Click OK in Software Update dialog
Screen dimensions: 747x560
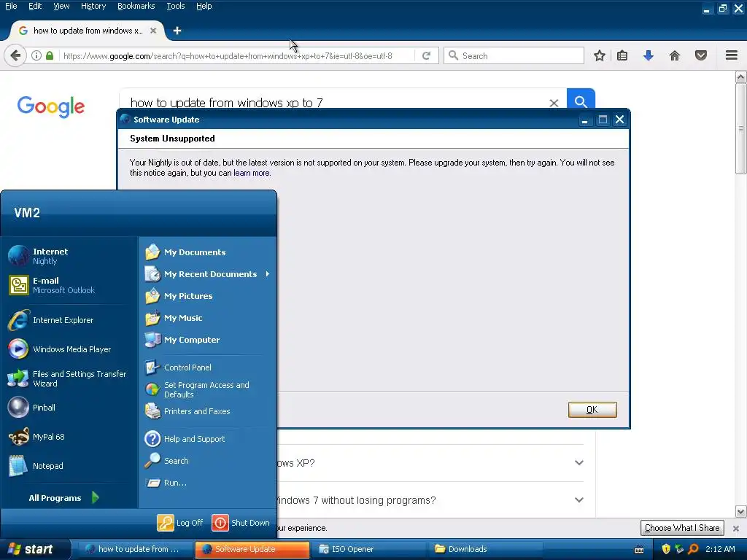coord(592,410)
